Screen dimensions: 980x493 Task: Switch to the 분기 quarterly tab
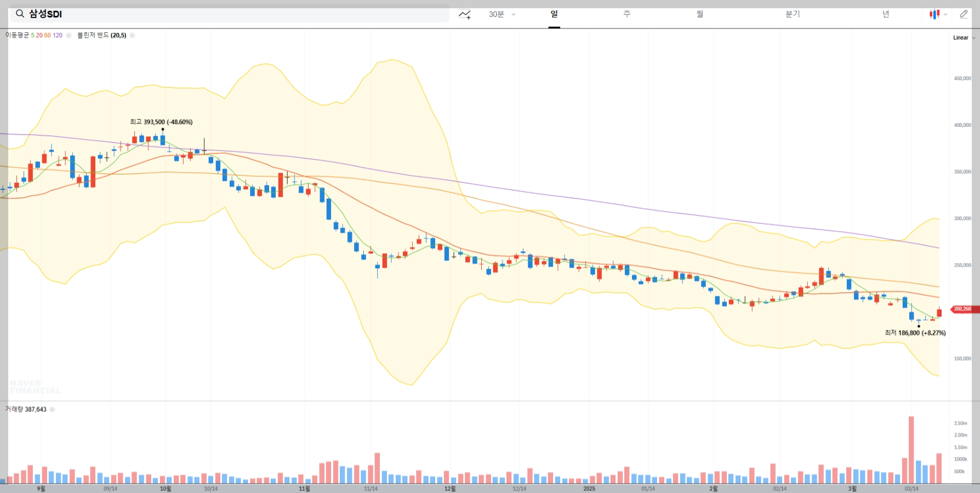pos(793,14)
